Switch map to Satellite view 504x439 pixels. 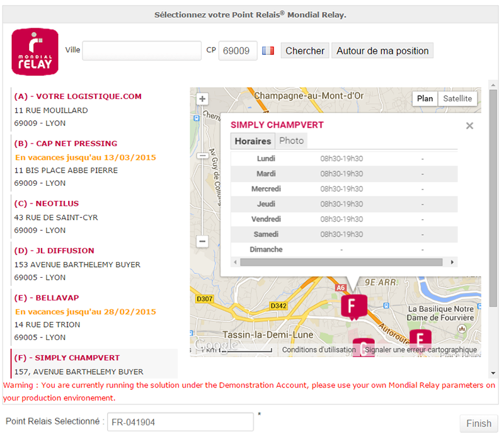tap(457, 99)
